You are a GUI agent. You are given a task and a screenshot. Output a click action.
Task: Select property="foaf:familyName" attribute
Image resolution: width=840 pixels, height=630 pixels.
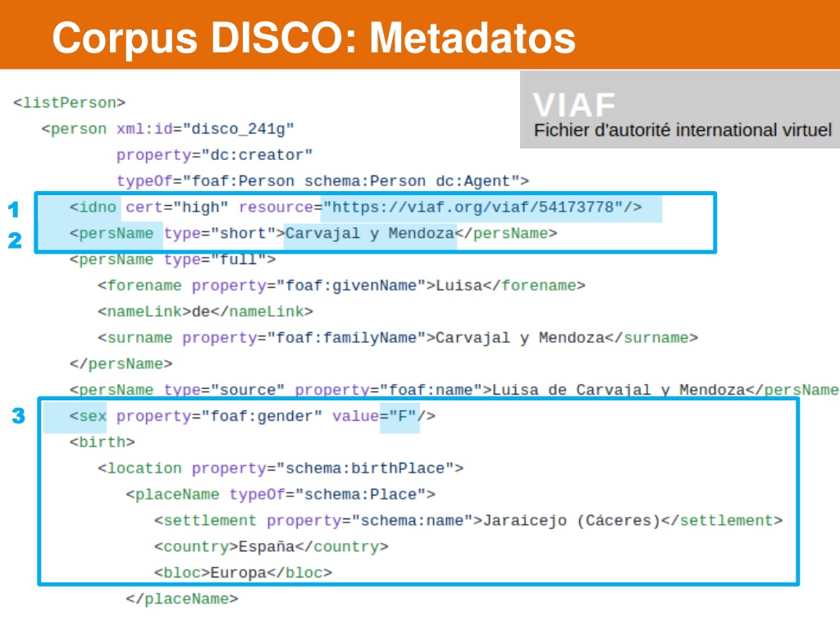[304, 338]
